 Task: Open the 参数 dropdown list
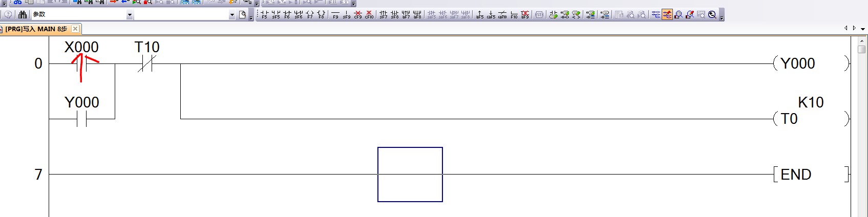(130, 15)
